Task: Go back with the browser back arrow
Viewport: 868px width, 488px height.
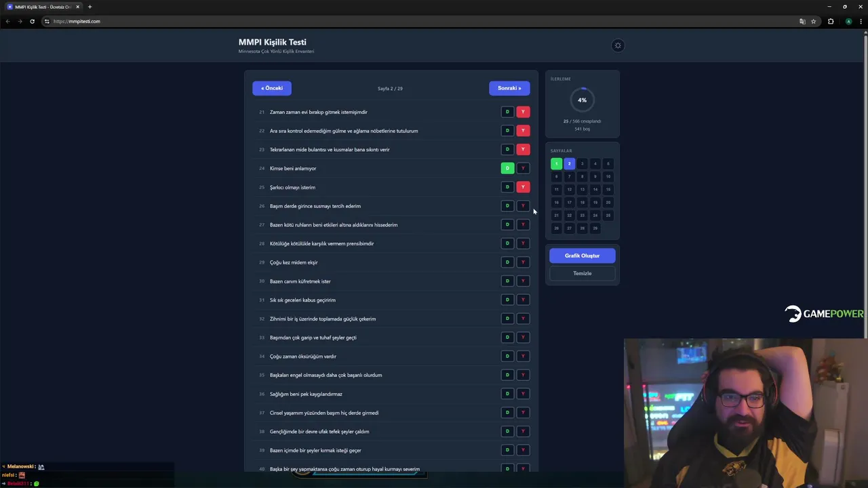Action: pos(7,21)
